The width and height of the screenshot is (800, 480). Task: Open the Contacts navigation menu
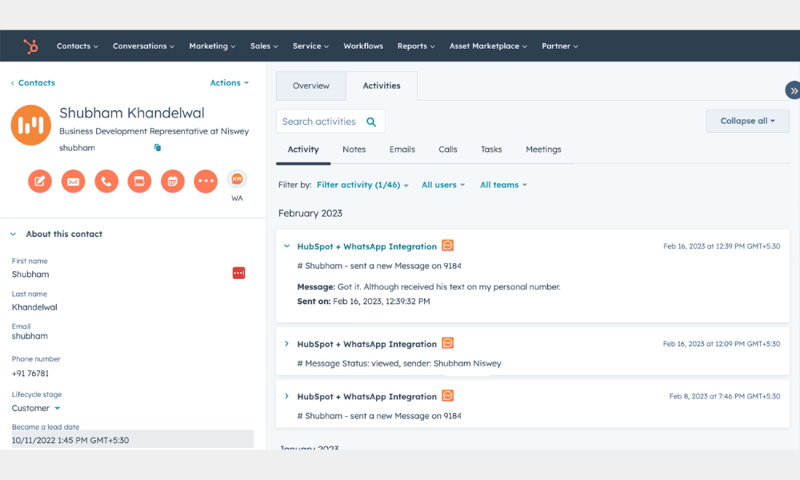click(77, 46)
